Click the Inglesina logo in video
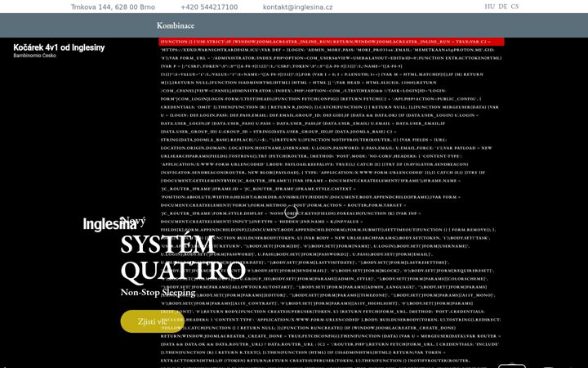The width and height of the screenshot is (588, 368). point(109,224)
